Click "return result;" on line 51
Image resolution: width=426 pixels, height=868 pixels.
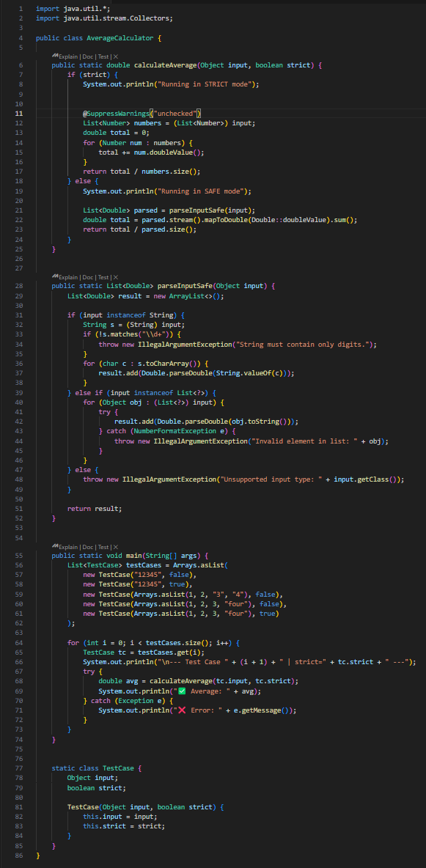pos(94,508)
